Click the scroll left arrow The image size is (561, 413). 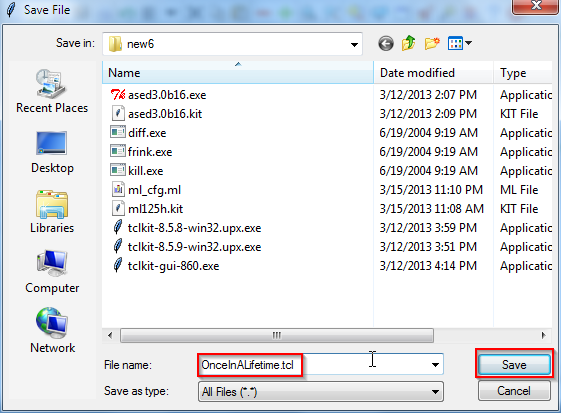click(x=110, y=335)
